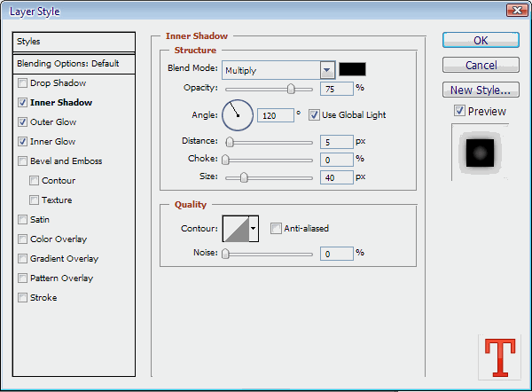
Task: Select Blending Options: Default
Action: pyautogui.click(x=74, y=64)
